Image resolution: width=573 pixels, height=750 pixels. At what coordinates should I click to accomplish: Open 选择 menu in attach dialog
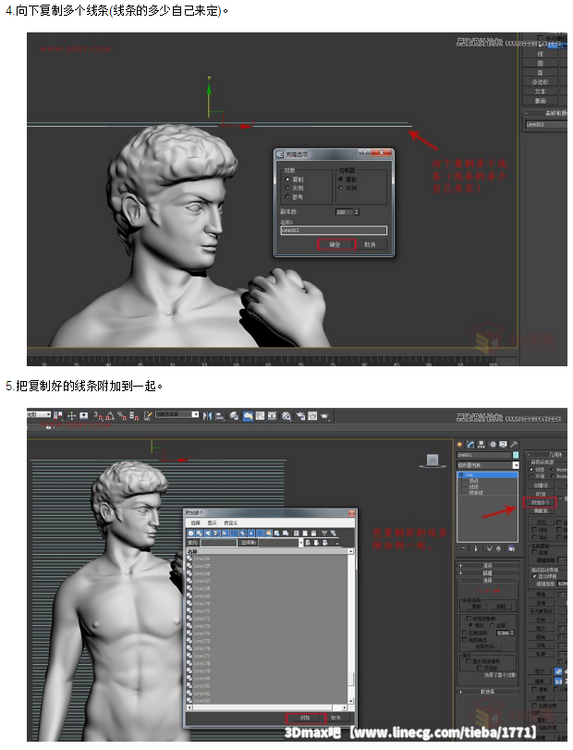(x=195, y=523)
